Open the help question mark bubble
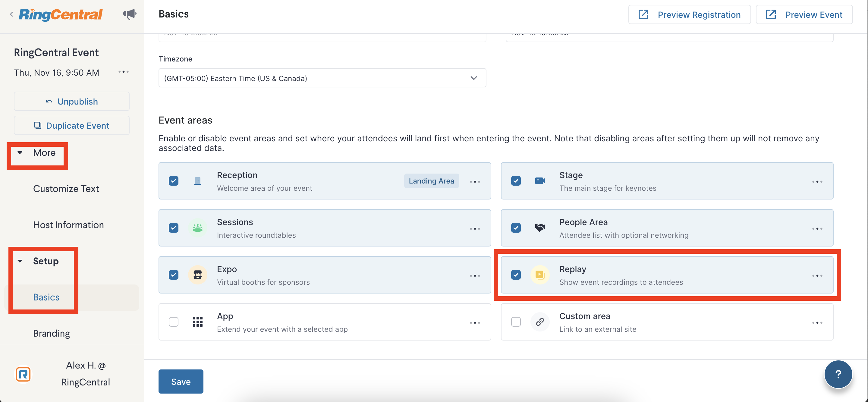 (838, 374)
